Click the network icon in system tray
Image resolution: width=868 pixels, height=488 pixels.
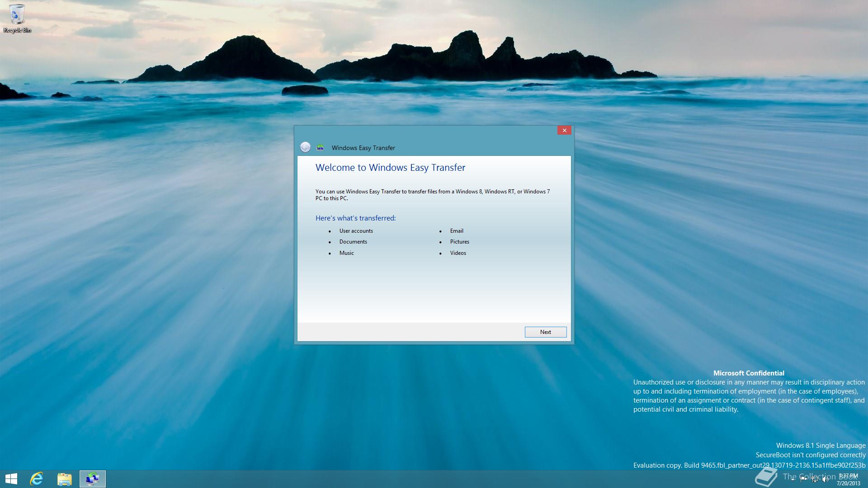814,479
